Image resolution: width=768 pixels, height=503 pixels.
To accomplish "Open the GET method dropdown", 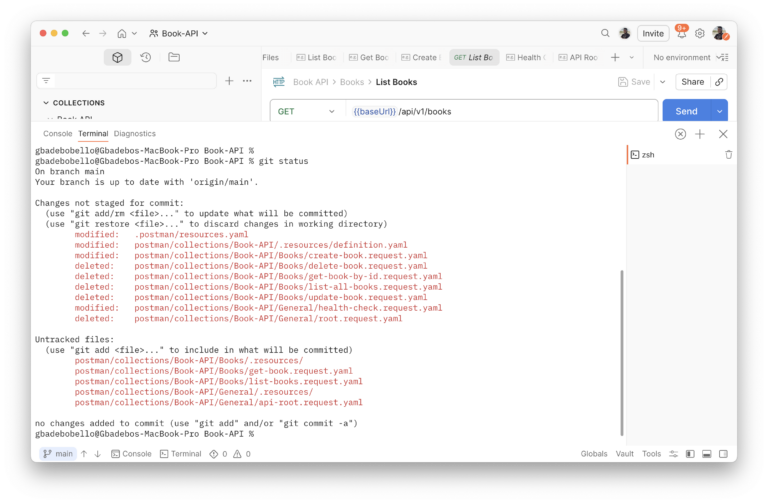I will pos(307,111).
